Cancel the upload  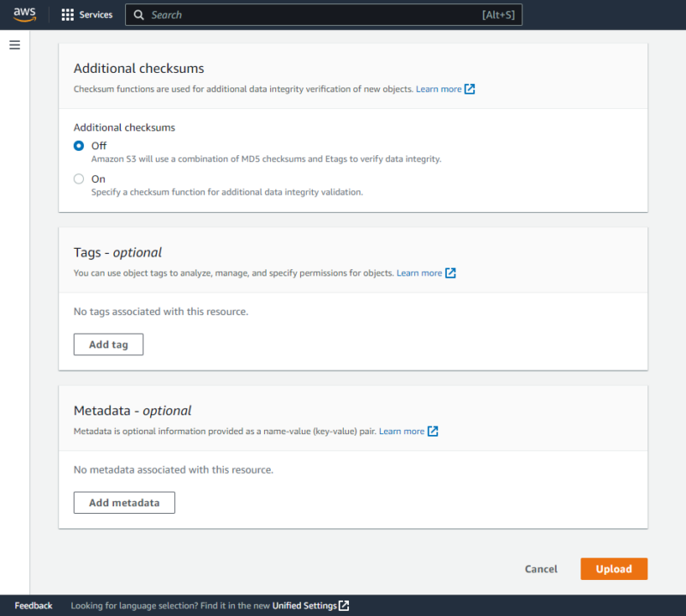(x=540, y=569)
